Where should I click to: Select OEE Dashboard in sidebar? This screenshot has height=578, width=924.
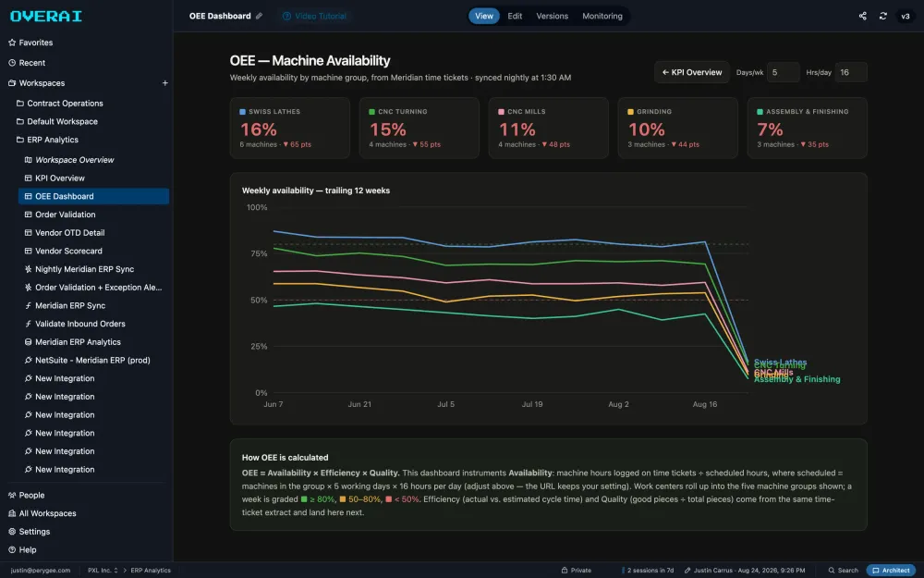[x=93, y=196]
